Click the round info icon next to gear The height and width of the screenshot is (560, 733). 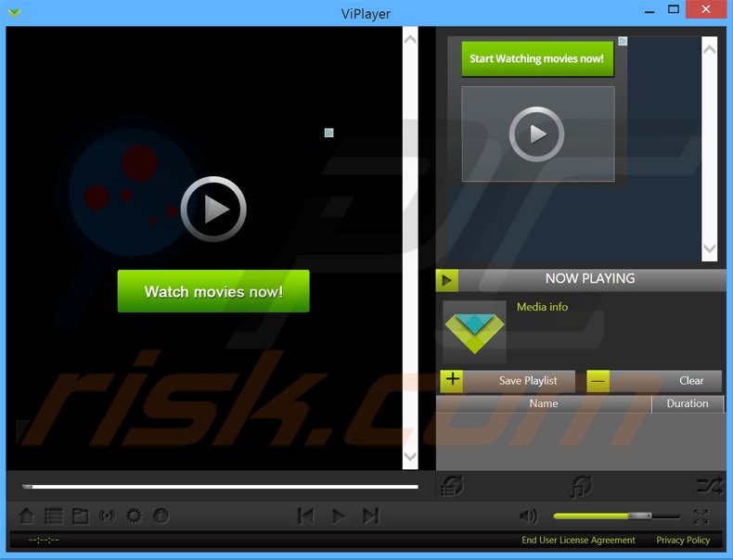(x=161, y=516)
